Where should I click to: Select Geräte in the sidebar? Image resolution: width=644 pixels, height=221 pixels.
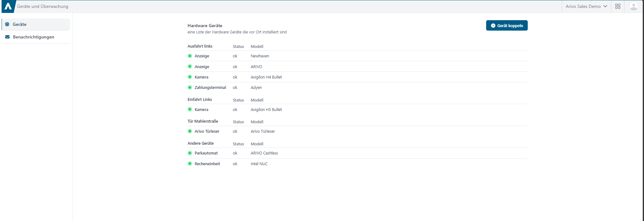[36, 24]
